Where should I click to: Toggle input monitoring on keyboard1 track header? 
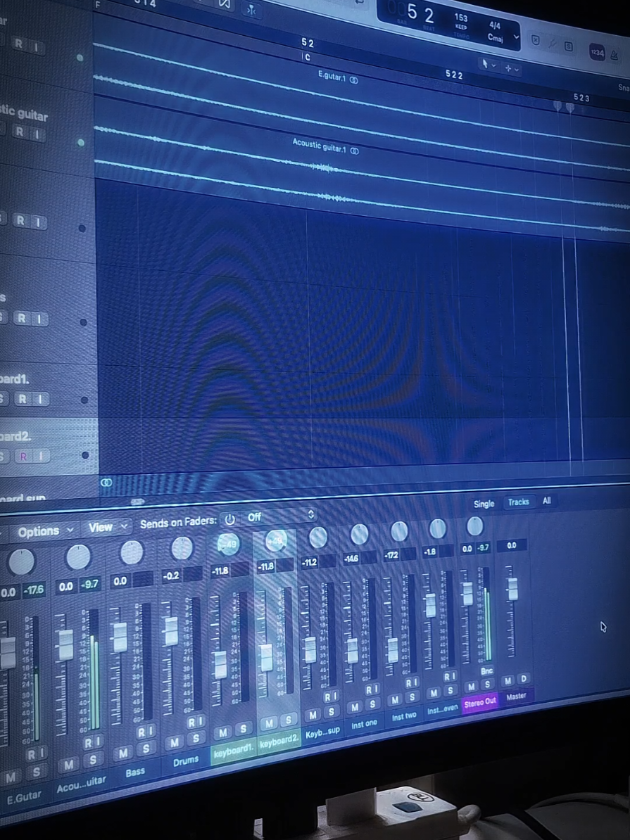[40, 399]
